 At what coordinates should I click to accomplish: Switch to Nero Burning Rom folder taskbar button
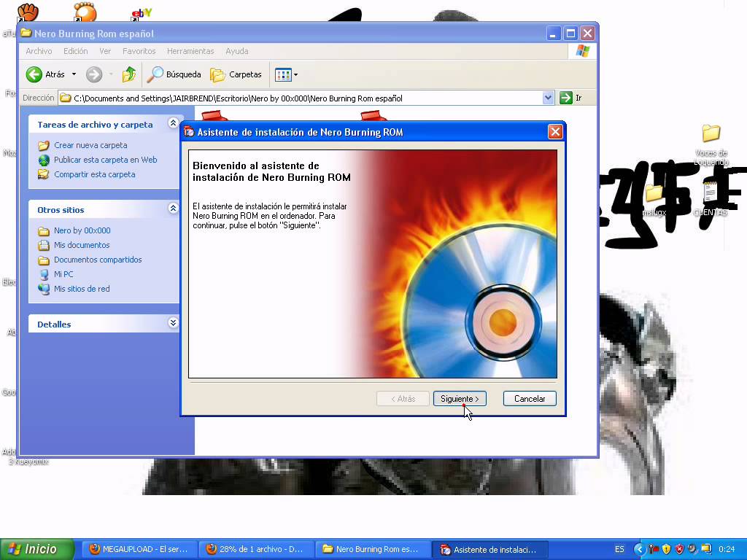pos(371,549)
